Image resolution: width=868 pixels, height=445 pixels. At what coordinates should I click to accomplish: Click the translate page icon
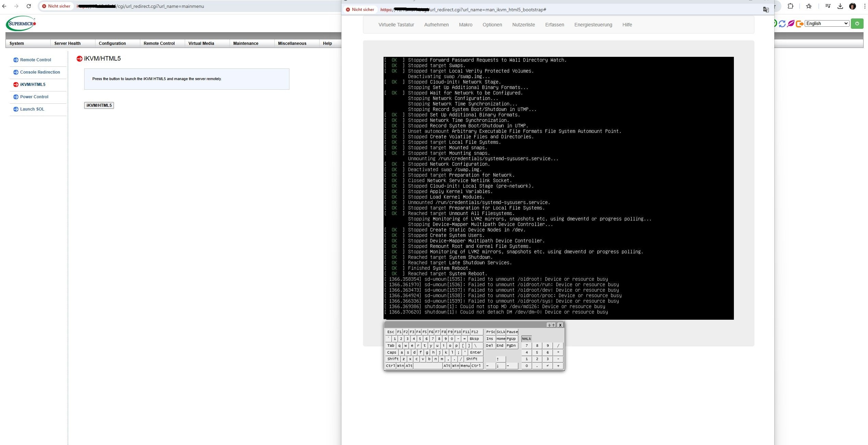(766, 10)
